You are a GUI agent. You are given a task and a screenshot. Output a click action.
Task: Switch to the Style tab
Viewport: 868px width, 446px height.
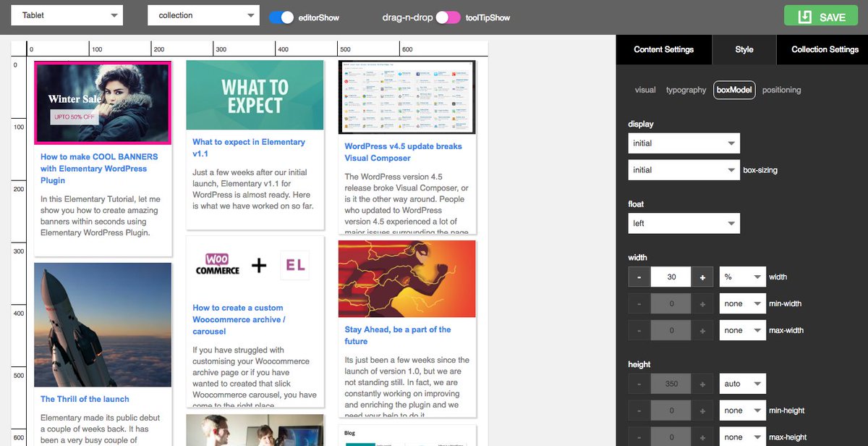(744, 49)
